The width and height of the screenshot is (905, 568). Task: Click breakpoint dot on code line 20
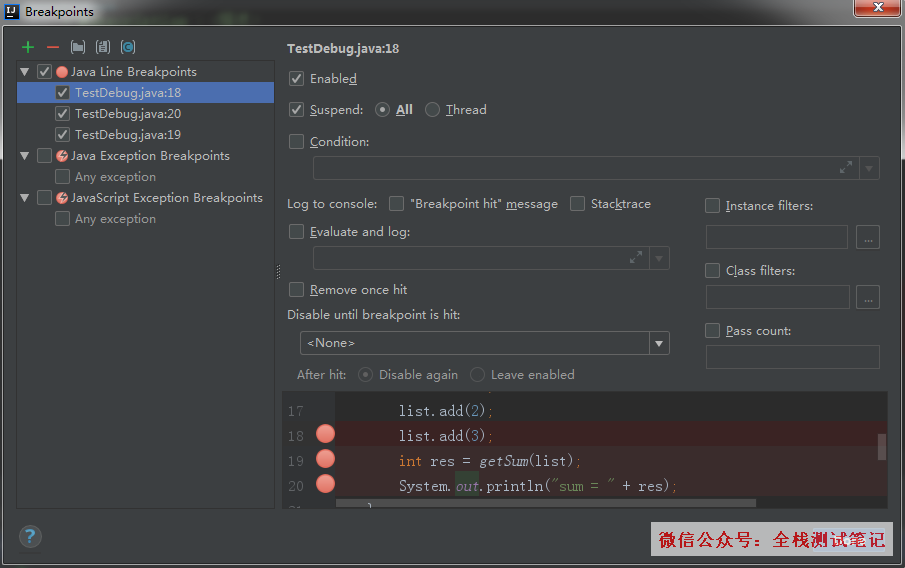326,484
